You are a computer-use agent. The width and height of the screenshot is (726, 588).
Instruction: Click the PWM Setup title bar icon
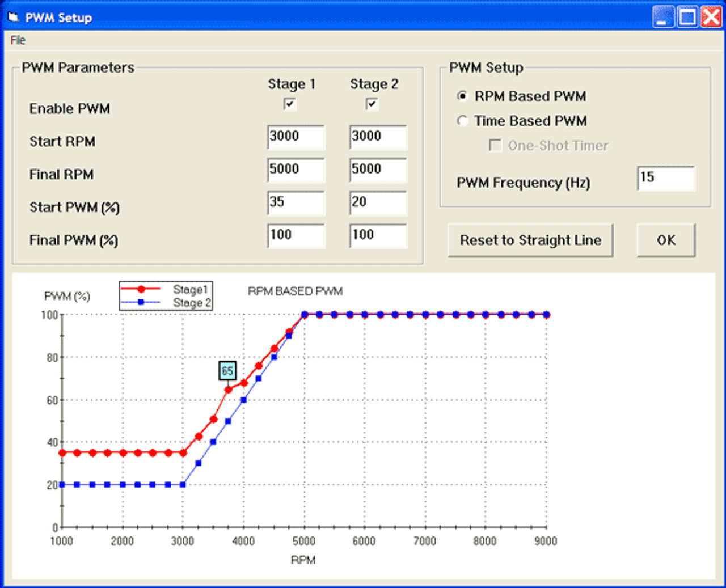click(x=13, y=17)
